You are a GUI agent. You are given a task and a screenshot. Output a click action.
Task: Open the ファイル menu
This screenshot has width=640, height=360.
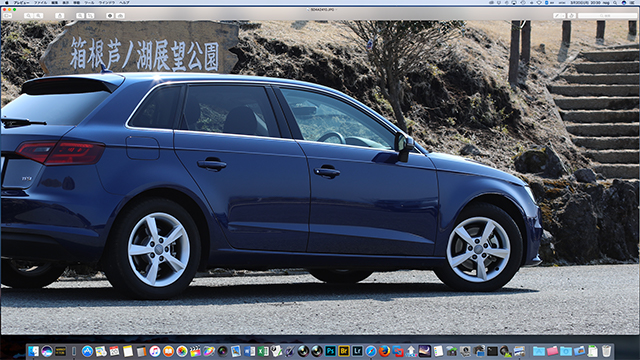point(40,2)
